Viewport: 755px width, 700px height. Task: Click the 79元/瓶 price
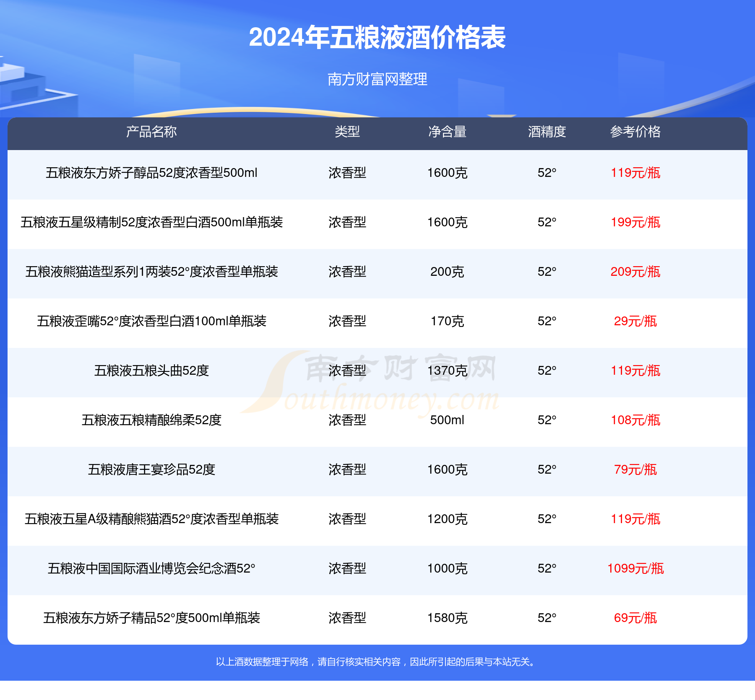(635, 469)
